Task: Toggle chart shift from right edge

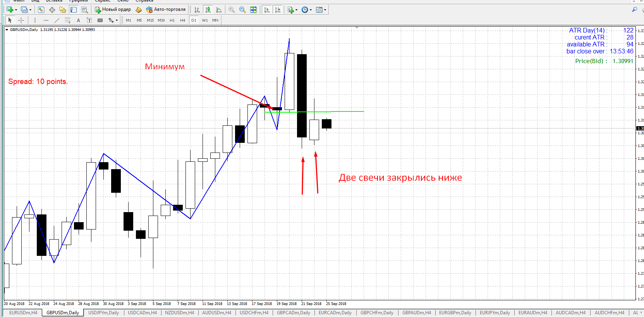Action: (278, 10)
